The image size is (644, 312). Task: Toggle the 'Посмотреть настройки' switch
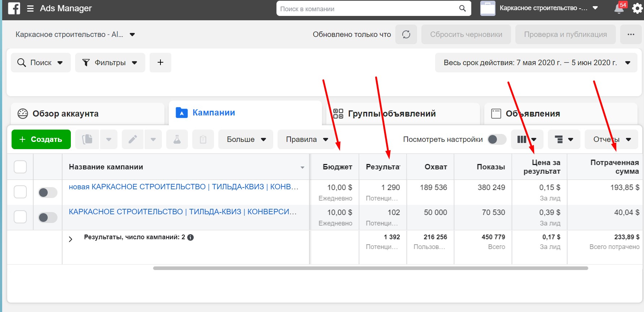click(x=497, y=139)
